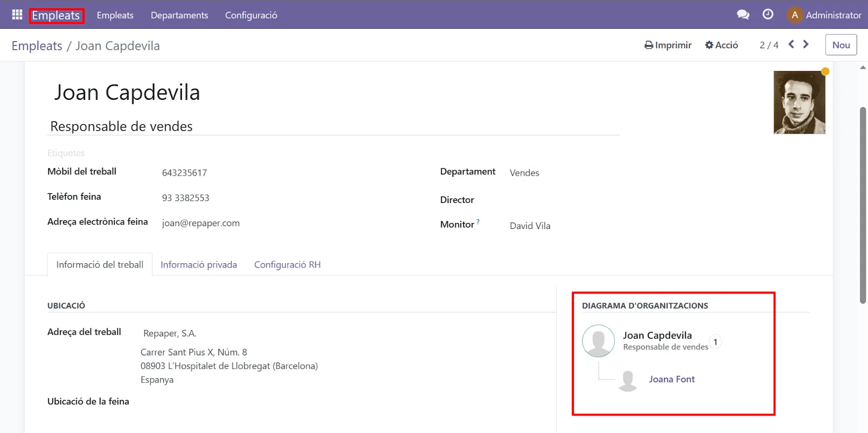Click Joan Capdevila's org chart avatar
This screenshot has height=433, width=868.
598,341
